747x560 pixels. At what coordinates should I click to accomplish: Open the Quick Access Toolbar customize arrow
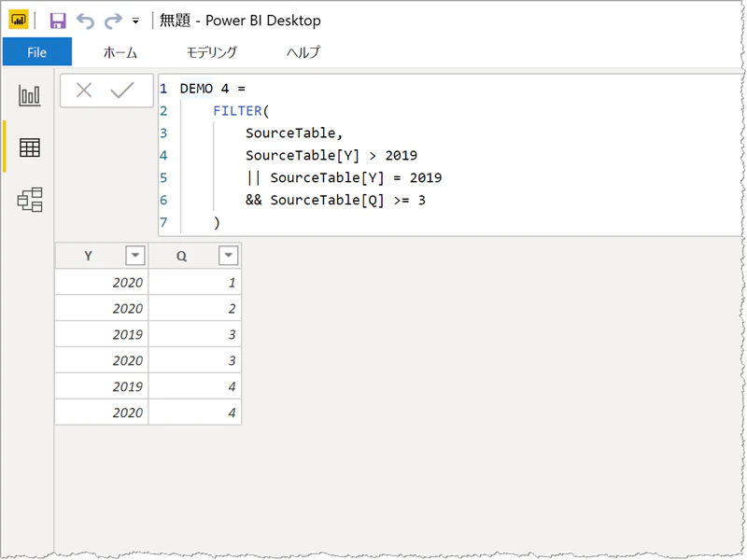pos(135,21)
